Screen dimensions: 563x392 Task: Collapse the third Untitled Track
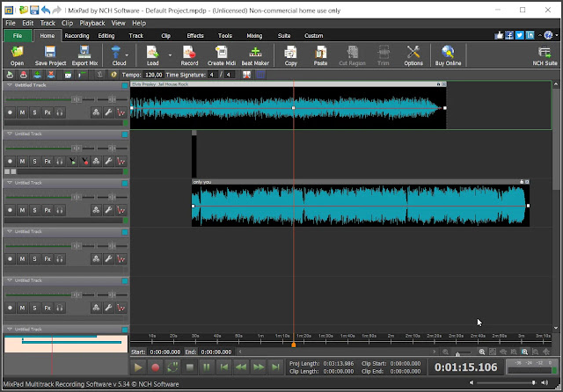pyautogui.click(x=10, y=183)
